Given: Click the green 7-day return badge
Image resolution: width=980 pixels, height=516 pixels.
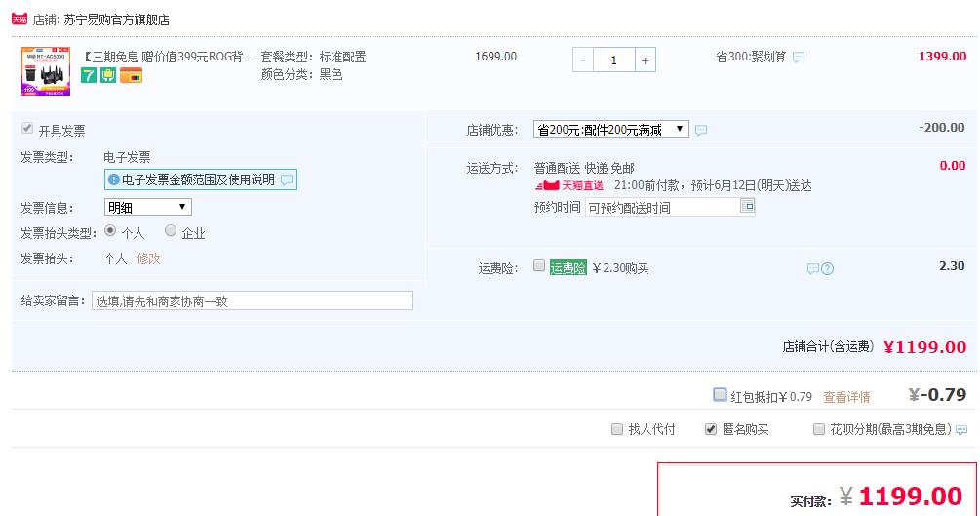Looking at the screenshot, I should pyautogui.click(x=89, y=76).
